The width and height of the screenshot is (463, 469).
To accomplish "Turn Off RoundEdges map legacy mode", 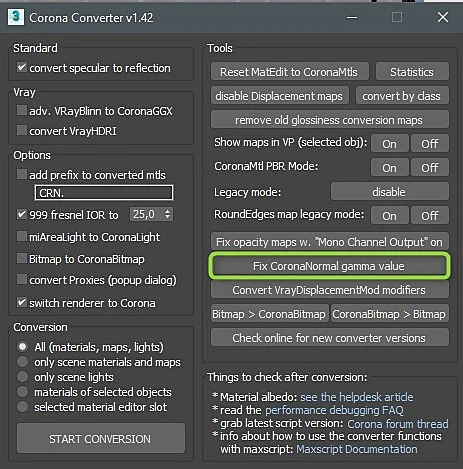I will (430, 216).
